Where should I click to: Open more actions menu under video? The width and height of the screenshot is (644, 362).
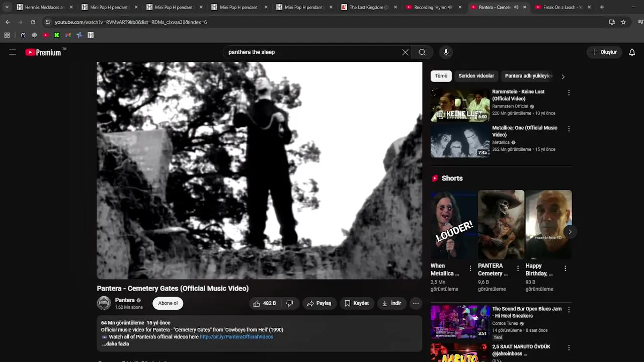[416, 303]
